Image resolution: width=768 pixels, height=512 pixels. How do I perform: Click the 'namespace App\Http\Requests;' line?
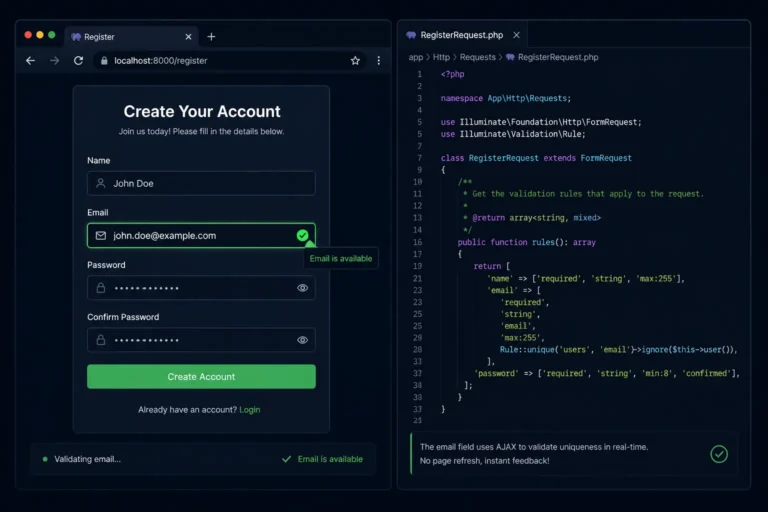pos(505,98)
